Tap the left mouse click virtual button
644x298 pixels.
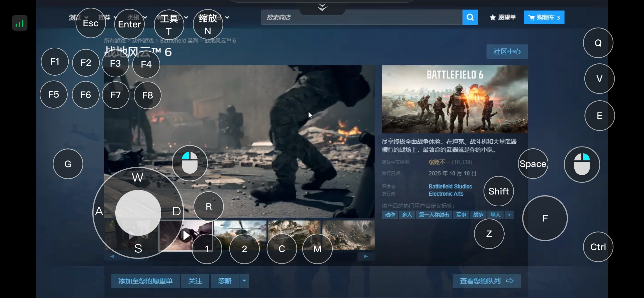[190, 163]
